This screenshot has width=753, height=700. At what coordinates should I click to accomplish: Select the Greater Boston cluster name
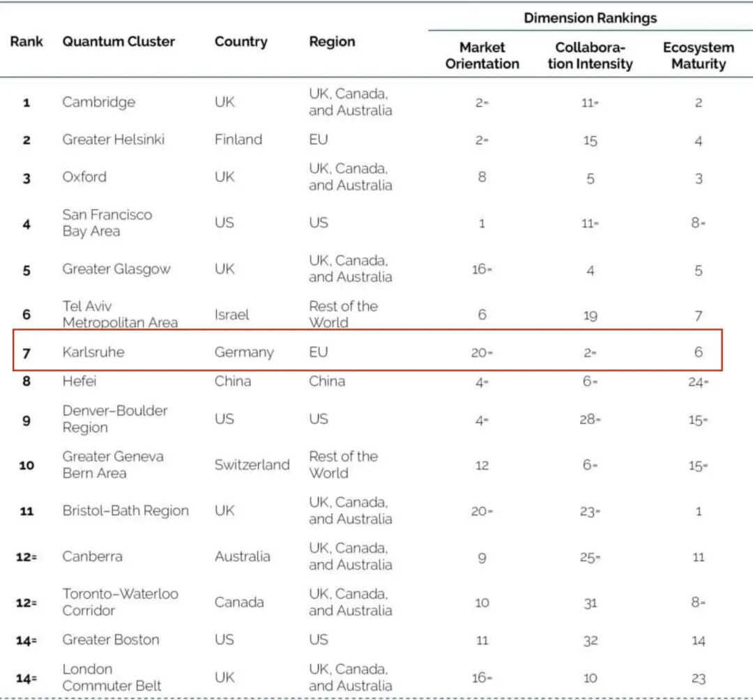coord(110,640)
